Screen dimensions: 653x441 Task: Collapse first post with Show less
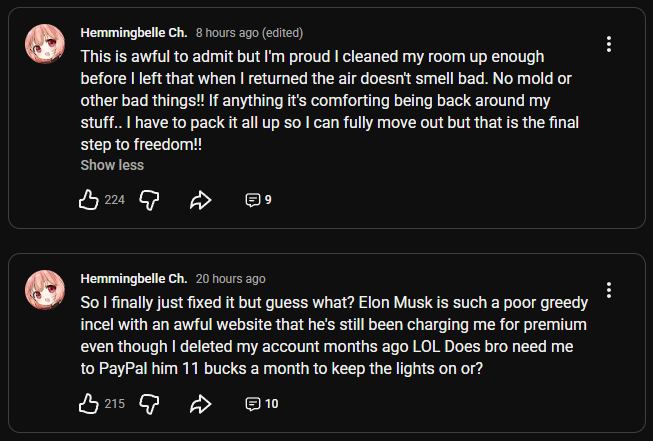(x=112, y=165)
